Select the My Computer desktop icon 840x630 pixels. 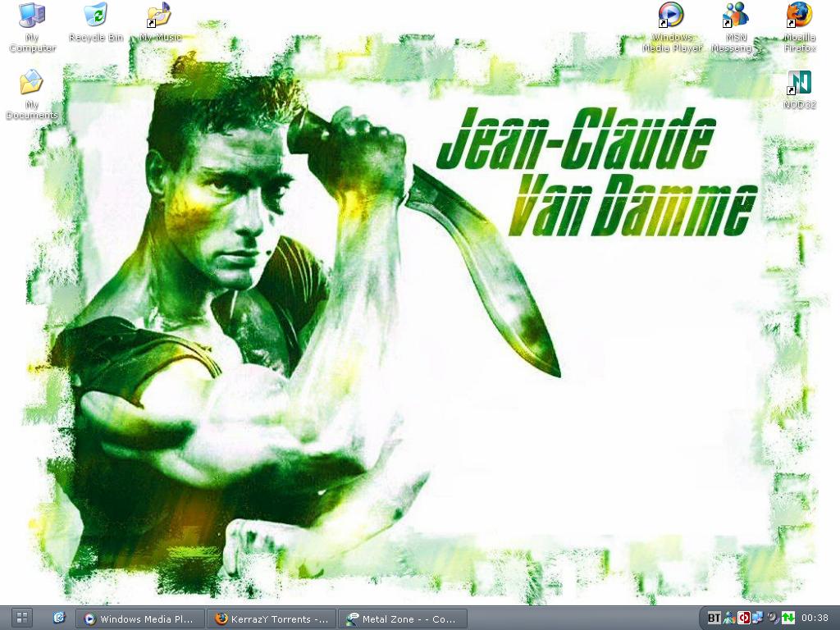coord(32,27)
